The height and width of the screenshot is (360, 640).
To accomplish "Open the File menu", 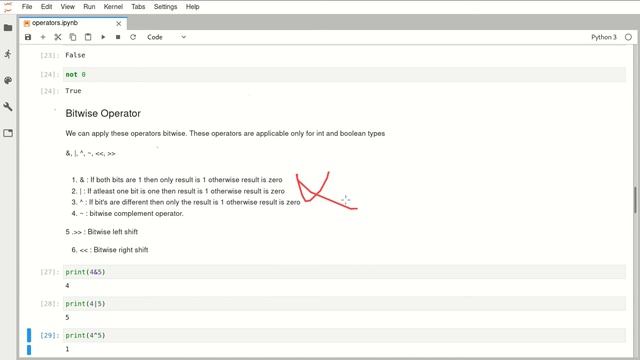I will tap(27, 7).
